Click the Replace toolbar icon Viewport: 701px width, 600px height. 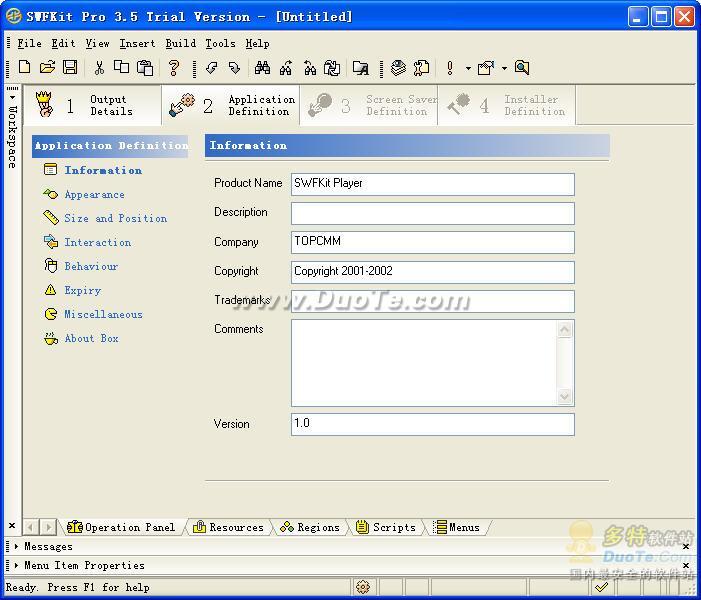(x=332, y=68)
